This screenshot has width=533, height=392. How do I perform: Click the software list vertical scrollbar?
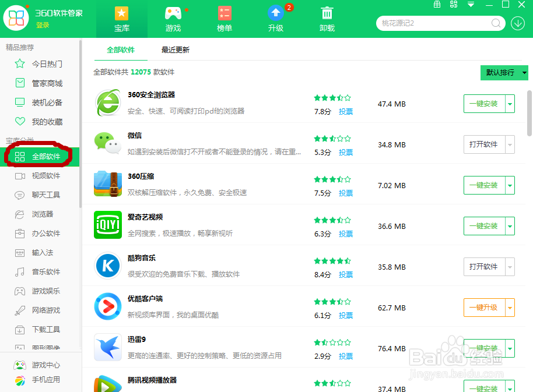[530, 114]
